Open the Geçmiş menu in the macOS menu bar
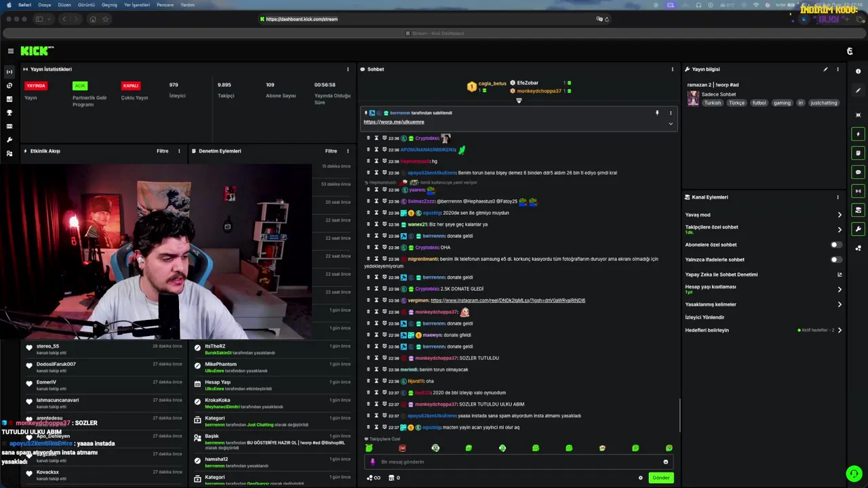 [x=109, y=5]
